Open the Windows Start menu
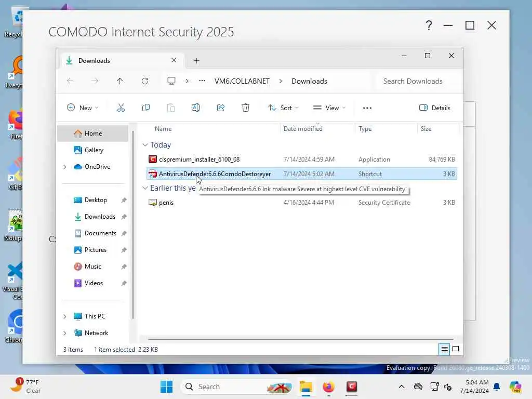This screenshot has height=399, width=532. 166,387
